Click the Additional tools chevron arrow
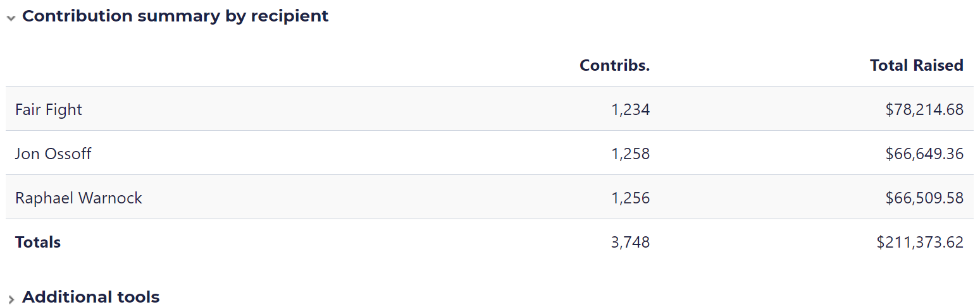980x307 pixels. [x=11, y=299]
